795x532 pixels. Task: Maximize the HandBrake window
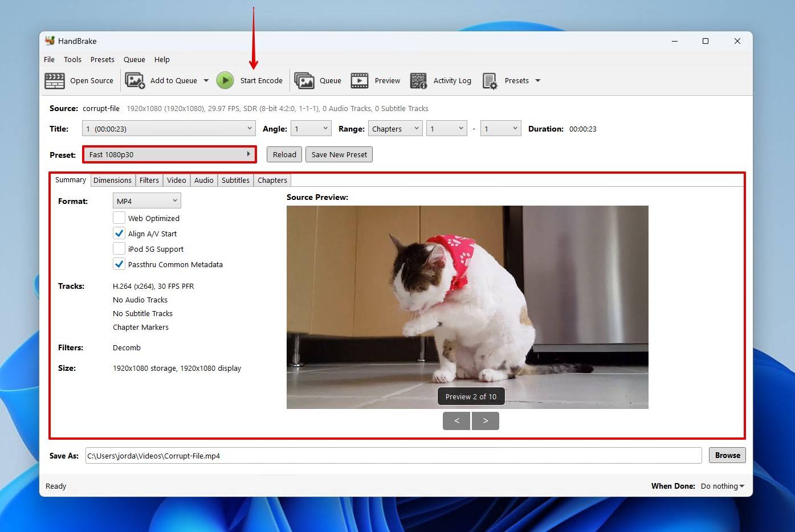point(706,41)
